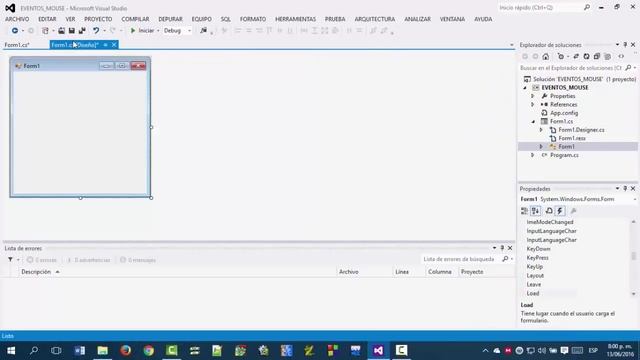This screenshot has height=360, width=640.
Task: Open the VER menu
Action: point(70,19)
